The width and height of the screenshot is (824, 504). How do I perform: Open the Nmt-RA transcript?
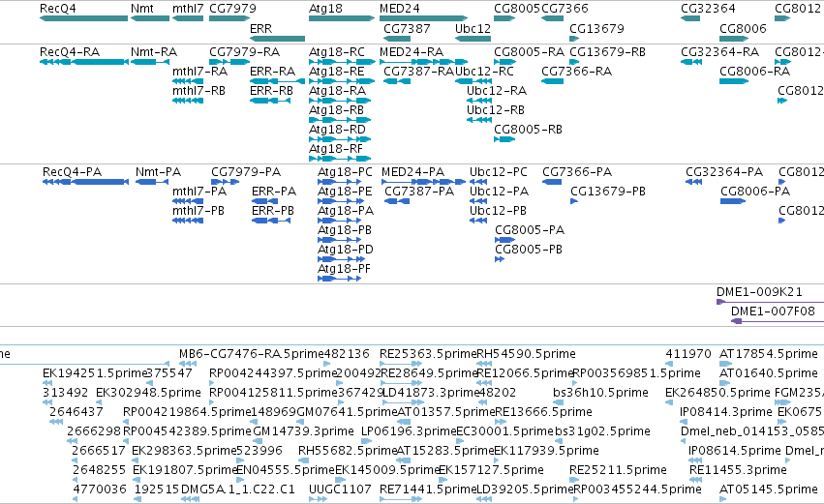150,62
